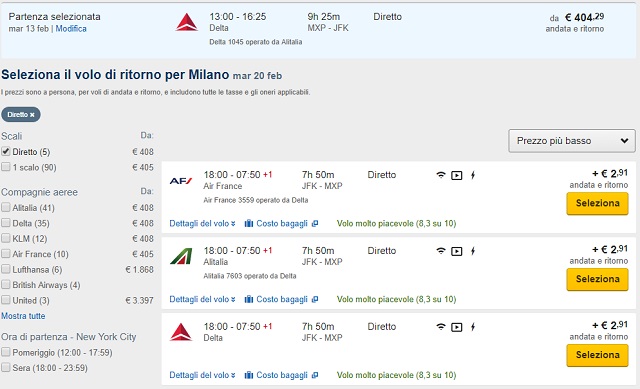
Task: Expand Dettagli del volo for Air France
Action: (x=202, y=223)
